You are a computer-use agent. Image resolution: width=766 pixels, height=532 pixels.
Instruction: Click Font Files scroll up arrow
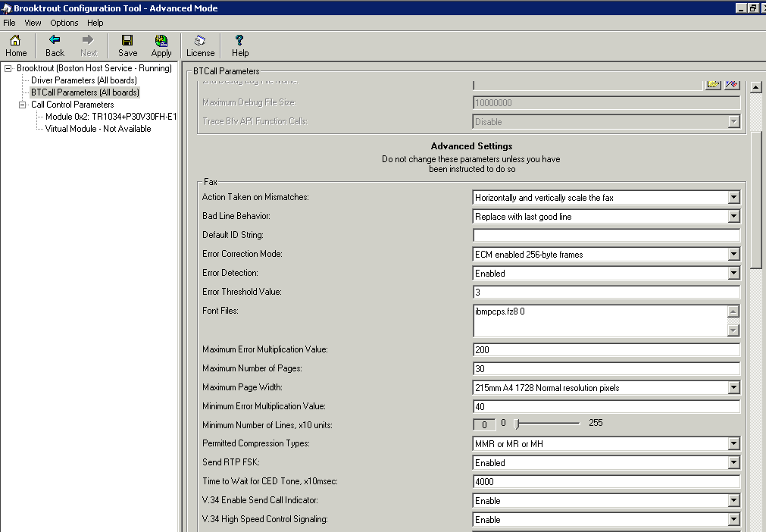click(733, 311)
